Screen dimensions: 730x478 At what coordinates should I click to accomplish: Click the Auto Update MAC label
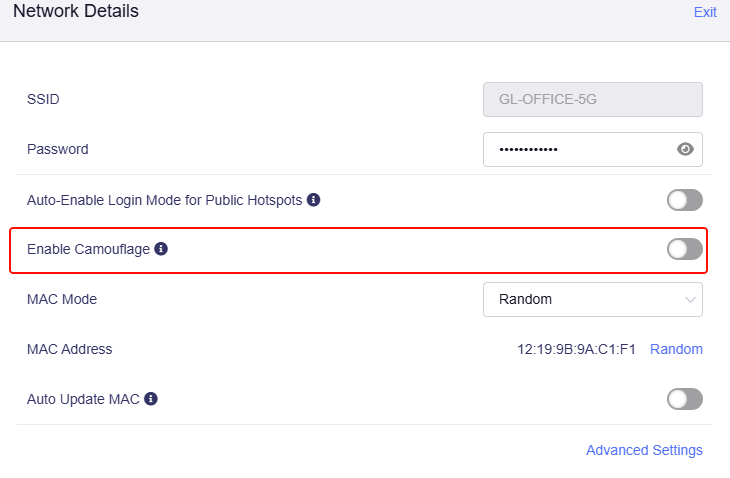[83, 399]
